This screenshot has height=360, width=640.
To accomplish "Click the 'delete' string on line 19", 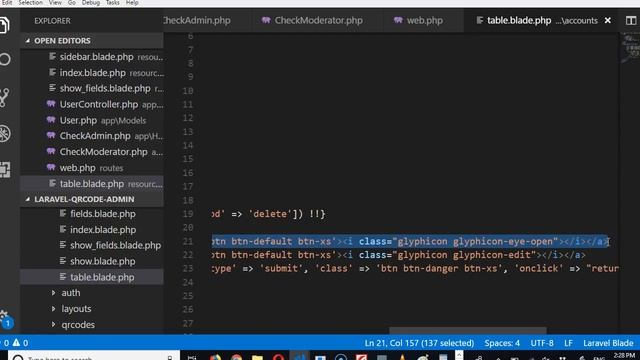I will [270, 214].
